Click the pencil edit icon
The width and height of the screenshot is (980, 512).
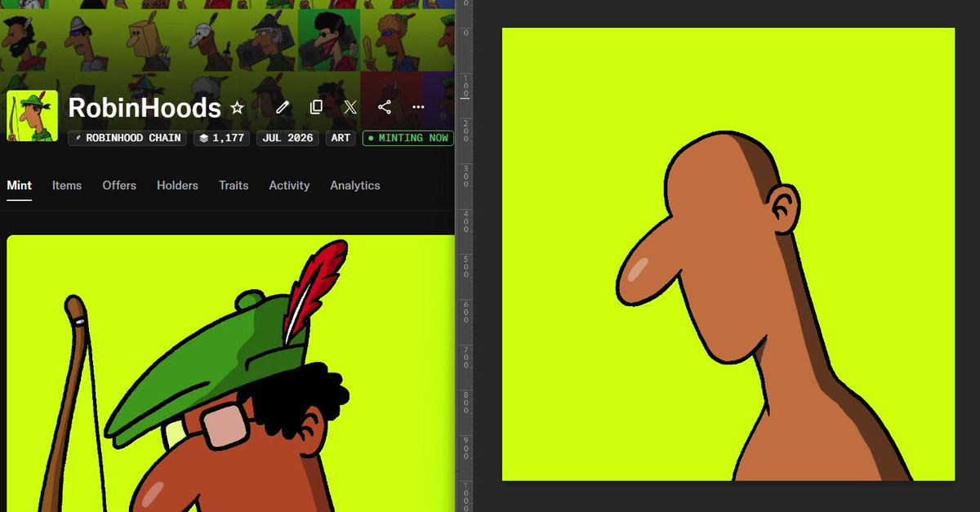pos(283,107)
